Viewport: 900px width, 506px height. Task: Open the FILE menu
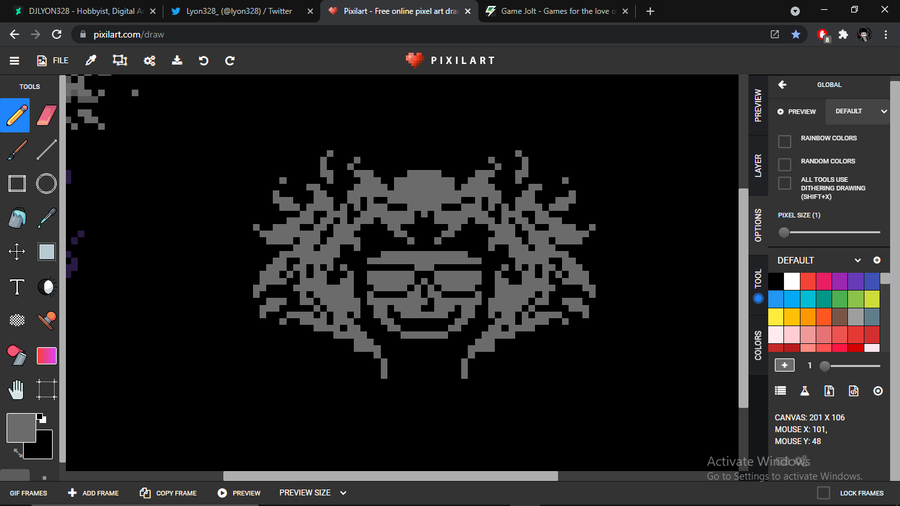(x=53, y=60)
